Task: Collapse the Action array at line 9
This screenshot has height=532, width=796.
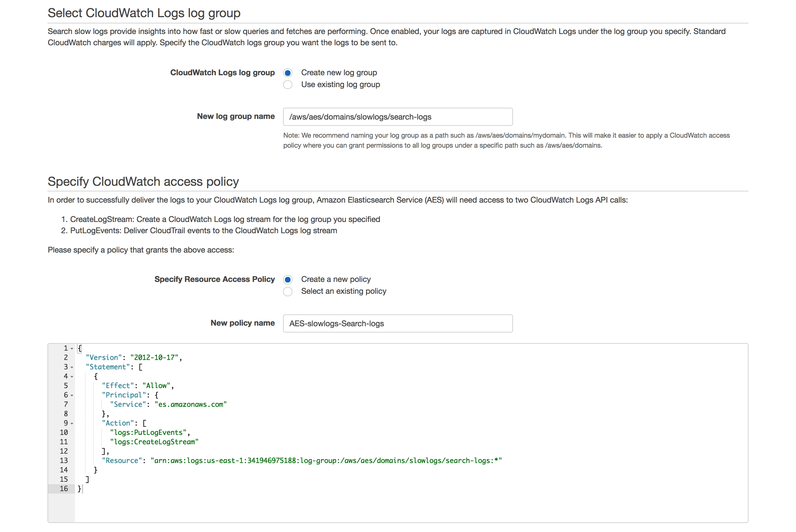Action: click(x=72, y=423)
